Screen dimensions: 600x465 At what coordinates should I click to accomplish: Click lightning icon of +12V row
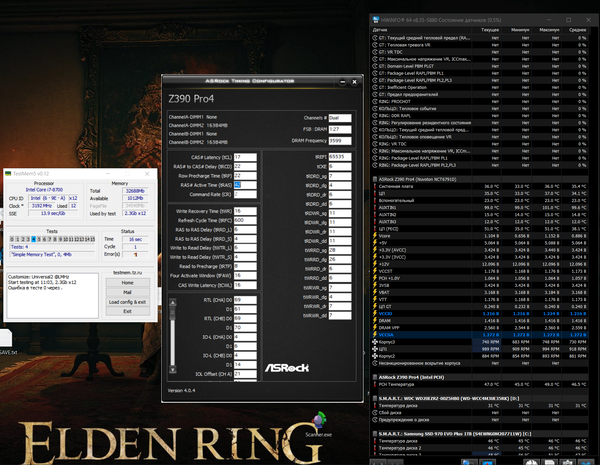375,264
